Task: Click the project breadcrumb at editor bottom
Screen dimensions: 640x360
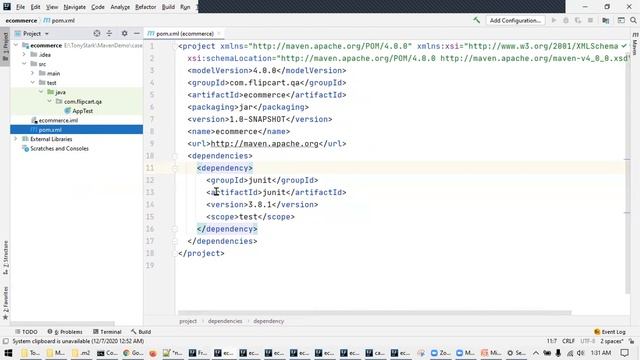Action: 188,321
